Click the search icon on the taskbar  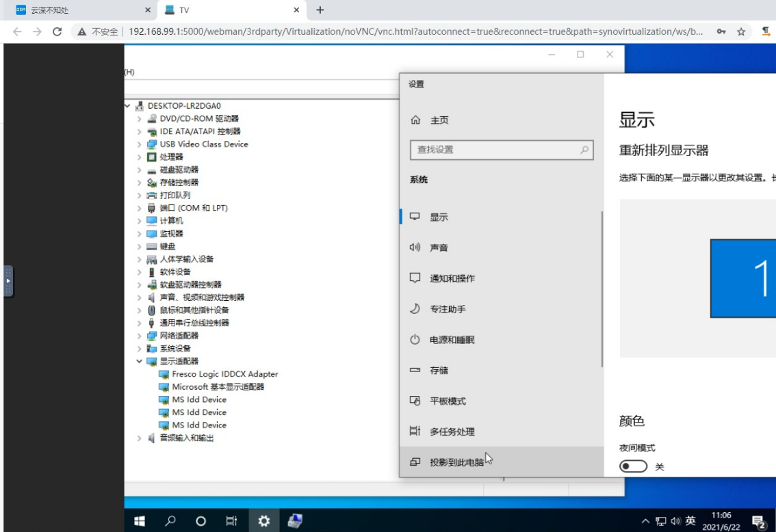point(170,520)
